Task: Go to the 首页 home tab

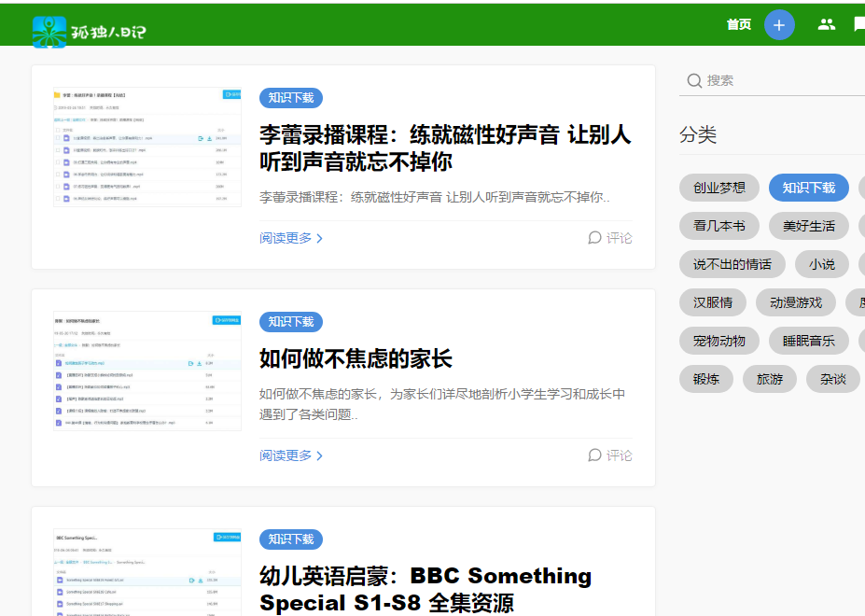Action: coord(739,24)
